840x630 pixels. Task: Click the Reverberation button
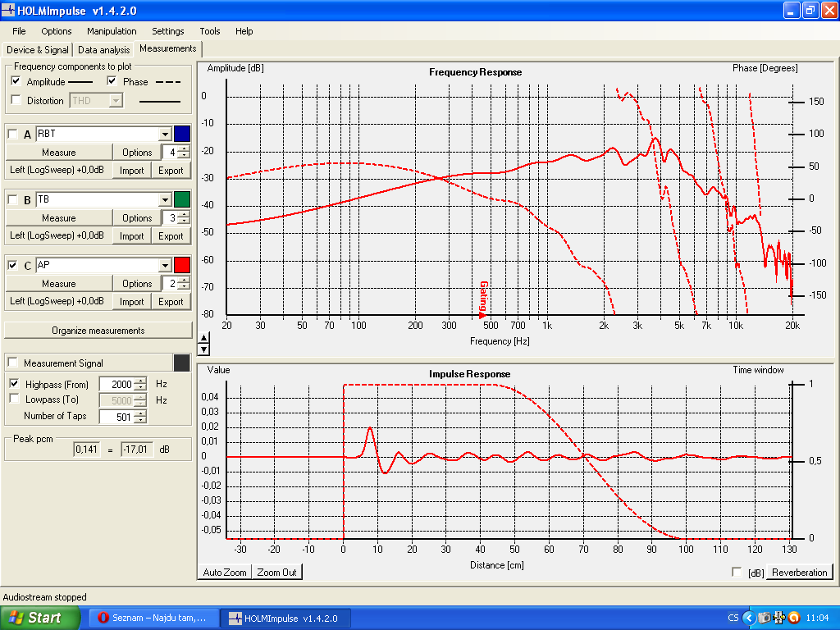pyautogui.click(x=799, y=572)
